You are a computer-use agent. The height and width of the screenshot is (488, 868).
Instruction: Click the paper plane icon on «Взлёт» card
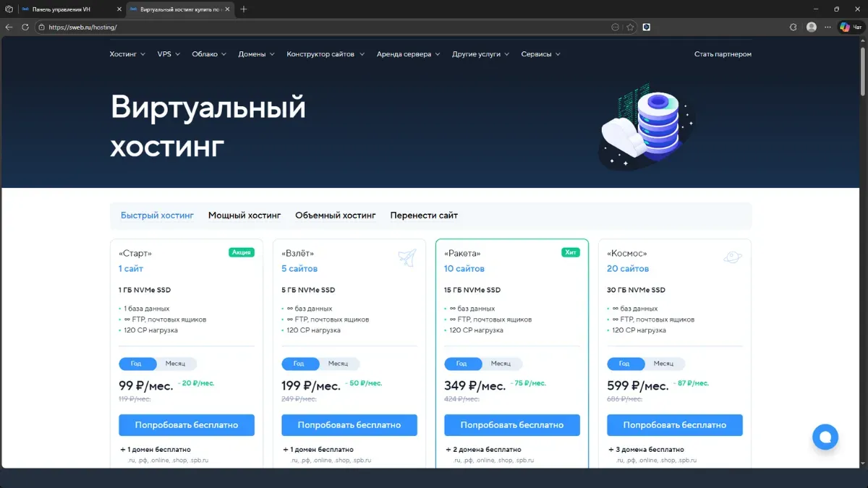[x=407, y=257]
